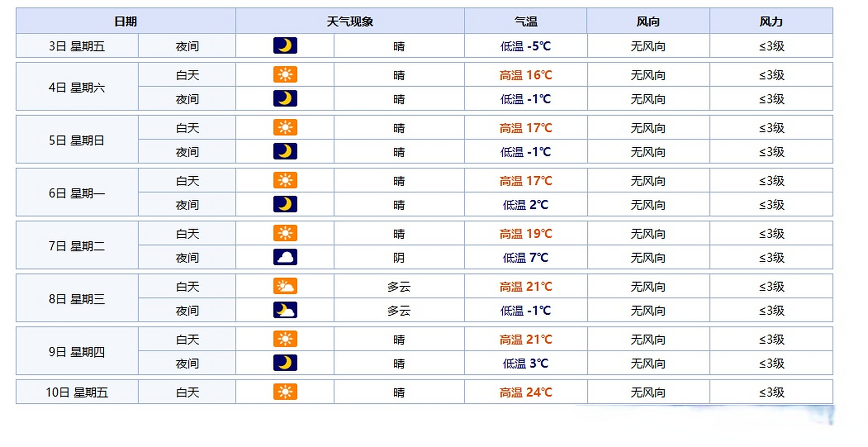Select the 8日 星期三 date cell

click(77, 299)
